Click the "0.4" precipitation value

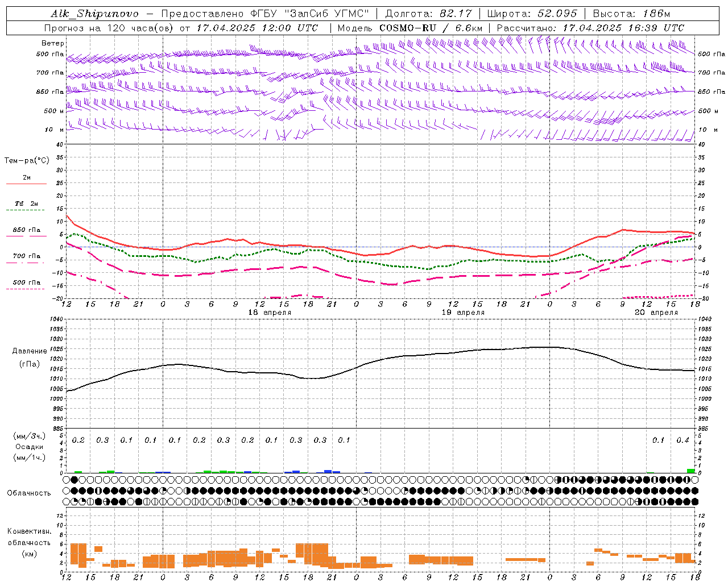point(682,440)
